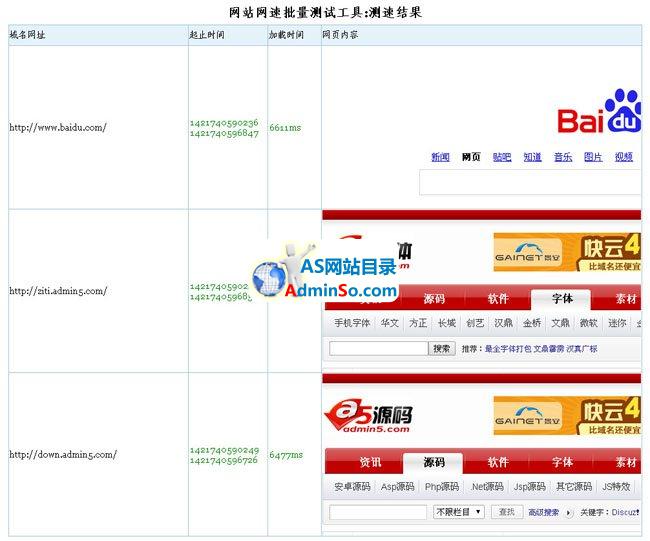
Task: Open recommended link 最全字体打包
Action: point(508,349)
